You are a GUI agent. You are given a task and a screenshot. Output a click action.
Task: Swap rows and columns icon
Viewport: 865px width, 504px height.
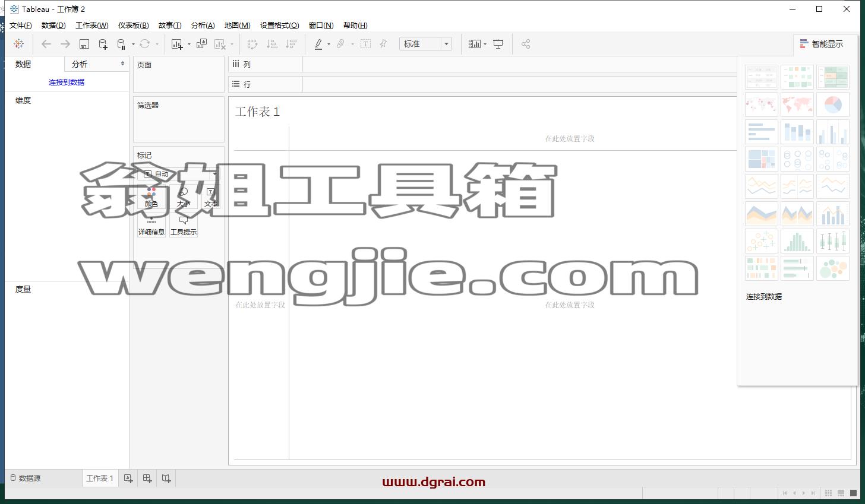252,44
